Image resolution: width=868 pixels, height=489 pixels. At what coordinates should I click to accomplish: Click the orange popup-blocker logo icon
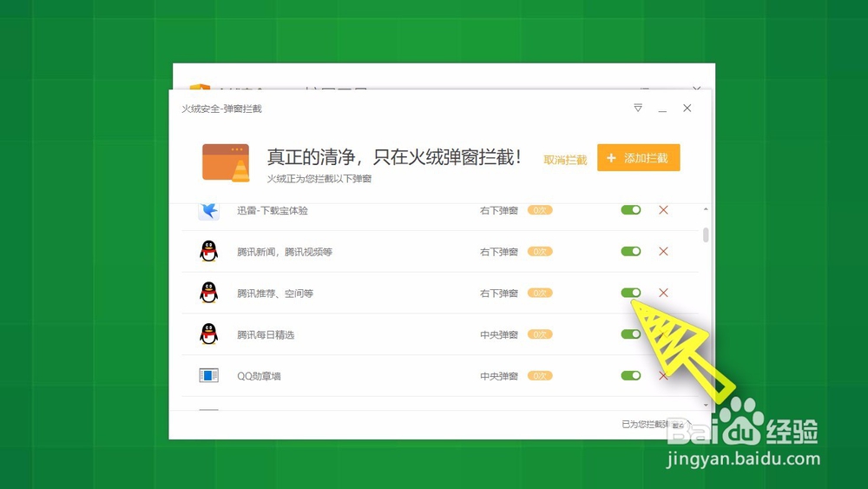point(226,162)
